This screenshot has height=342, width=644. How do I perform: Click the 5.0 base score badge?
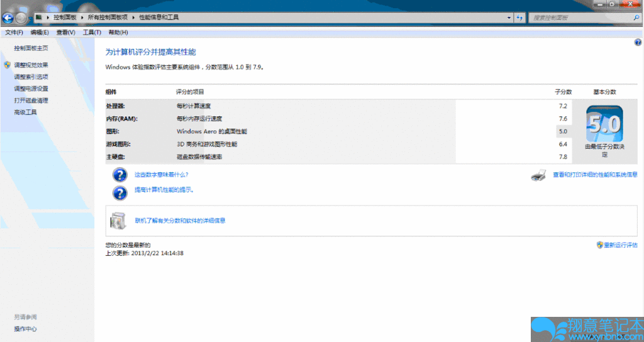pos(604,124)
